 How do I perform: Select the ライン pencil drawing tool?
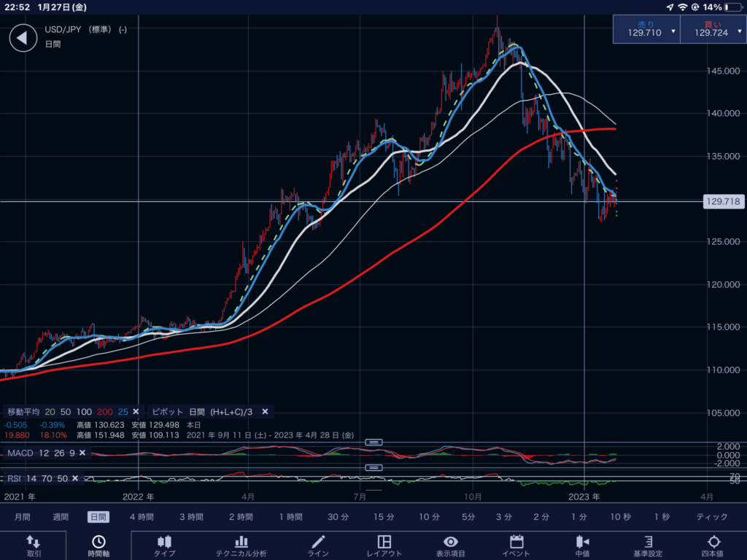[x=318, y=545]
